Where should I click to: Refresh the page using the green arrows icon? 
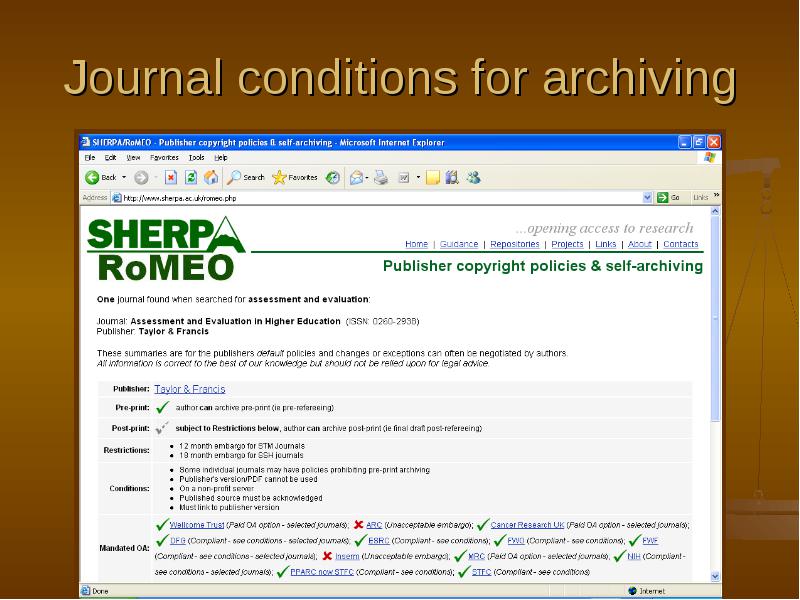point(191,178)
